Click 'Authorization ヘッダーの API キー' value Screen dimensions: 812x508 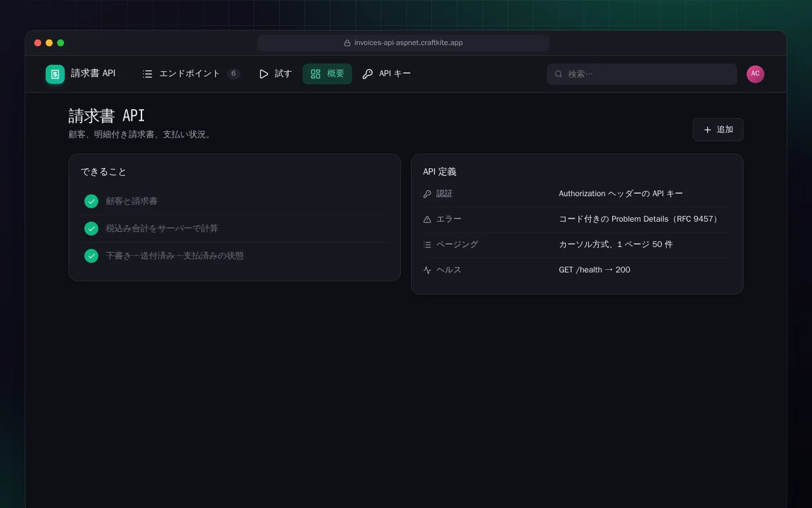[x=621, y=194]
